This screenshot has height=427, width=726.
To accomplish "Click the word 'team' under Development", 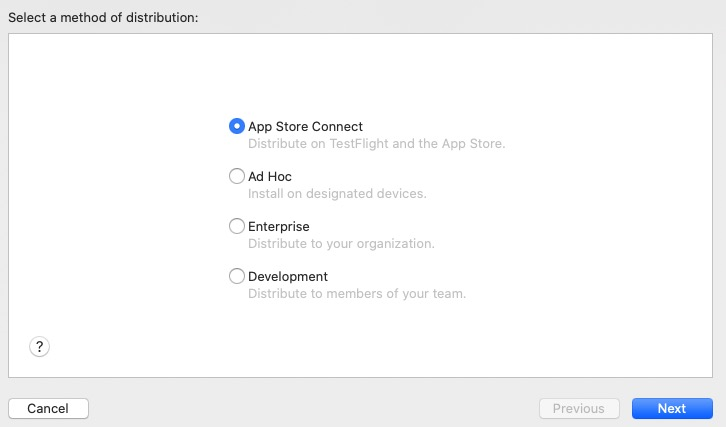I will coord(449,294).
